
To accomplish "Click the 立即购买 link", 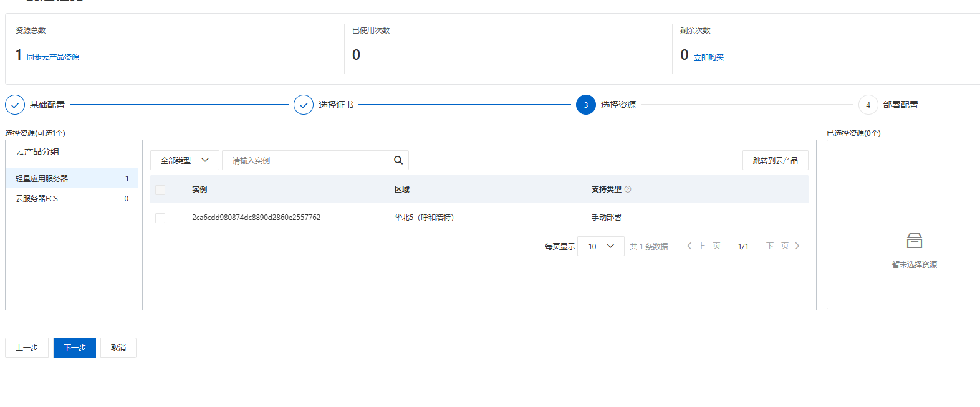I will 709,58.
